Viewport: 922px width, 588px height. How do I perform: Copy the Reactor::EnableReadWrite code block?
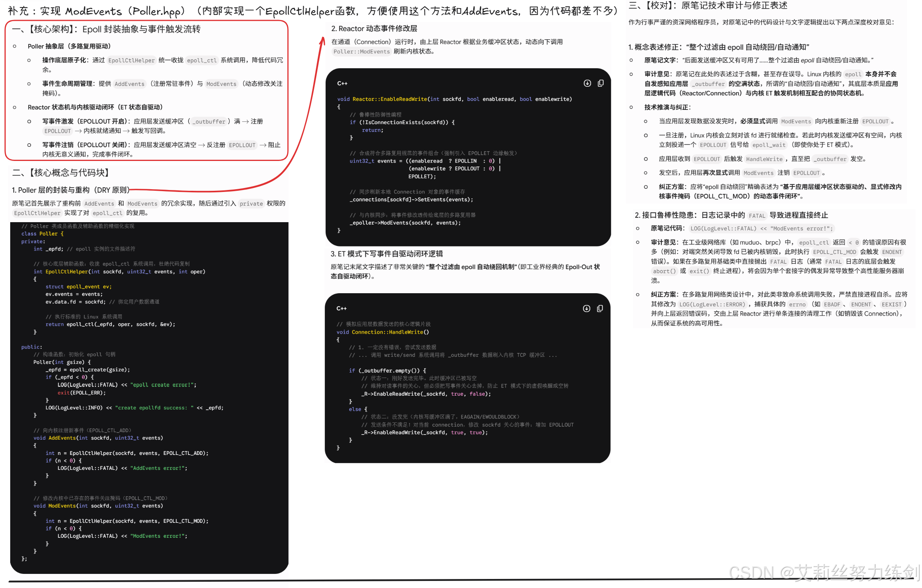(x=601, y=83)
